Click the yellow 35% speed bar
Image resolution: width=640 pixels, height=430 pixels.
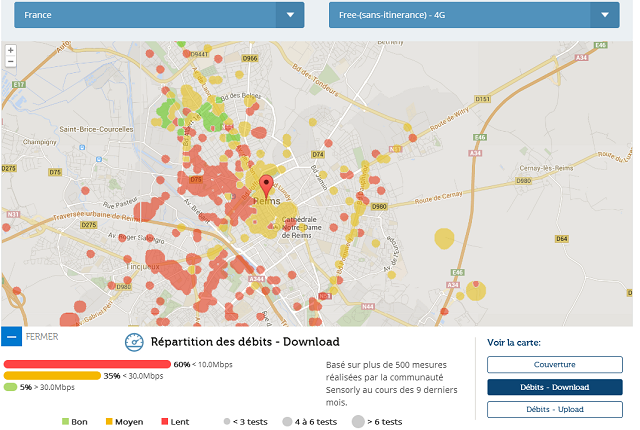coord(52,376)
